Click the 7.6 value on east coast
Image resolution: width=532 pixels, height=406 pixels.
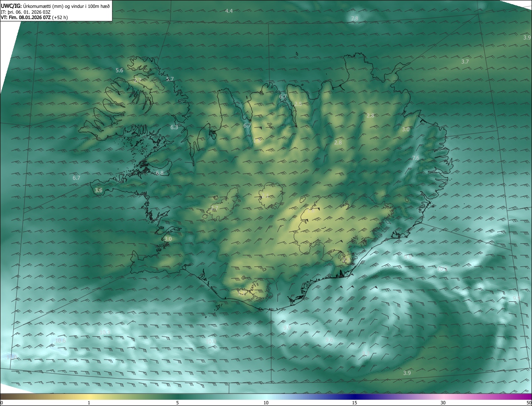pos(416,158)
